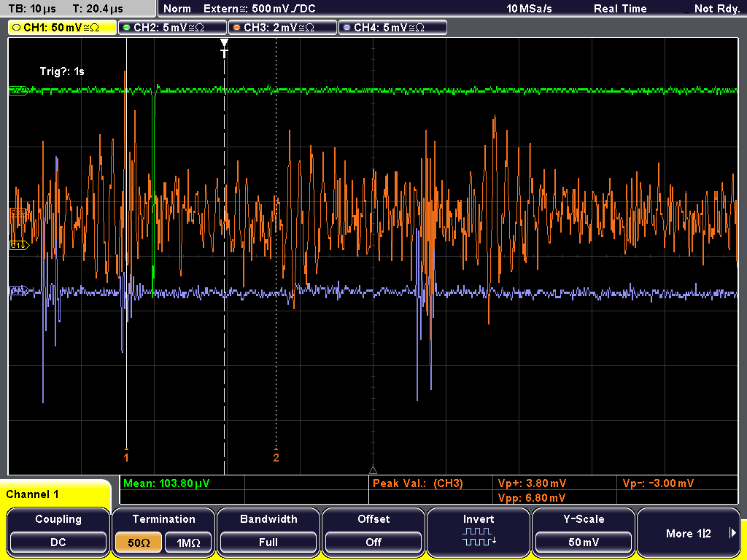Select the CH2: 5 mV channel label
The image size is (747, 560).
(172, 28)
